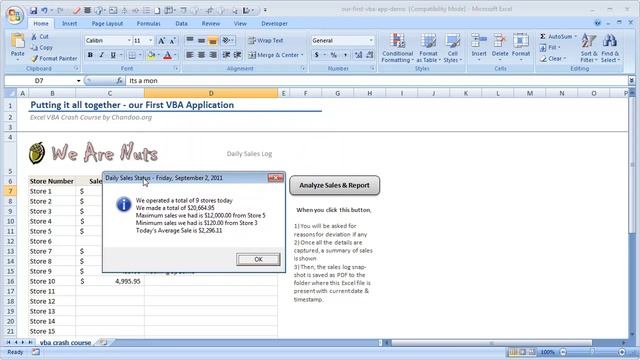The height and width of the screenshot is (360, 640).
Task: Switch to the Page Layout tab
Action: coord(107,24)
